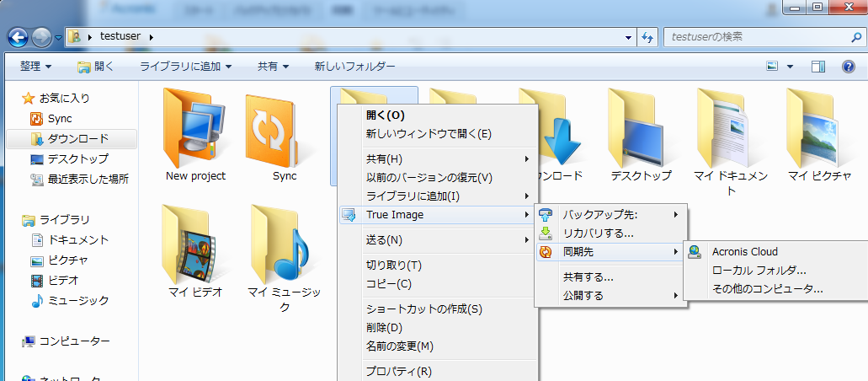Toggle the preview pane icon
This screenshot has width=868, height=381.
818,67
